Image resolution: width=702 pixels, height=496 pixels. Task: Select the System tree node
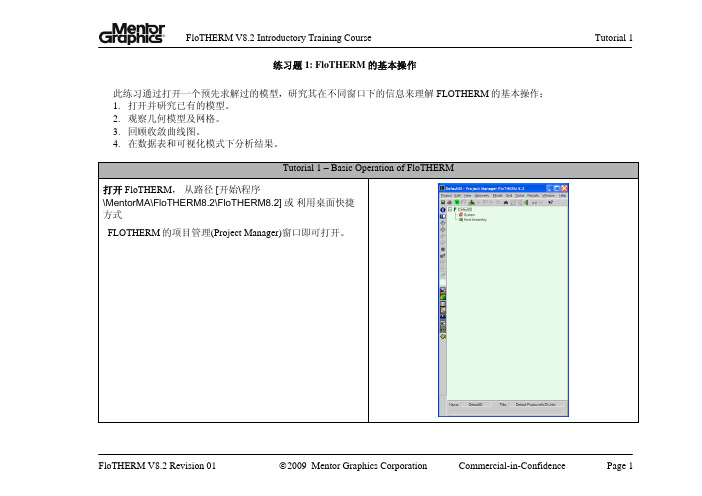(x=469, y=215)
